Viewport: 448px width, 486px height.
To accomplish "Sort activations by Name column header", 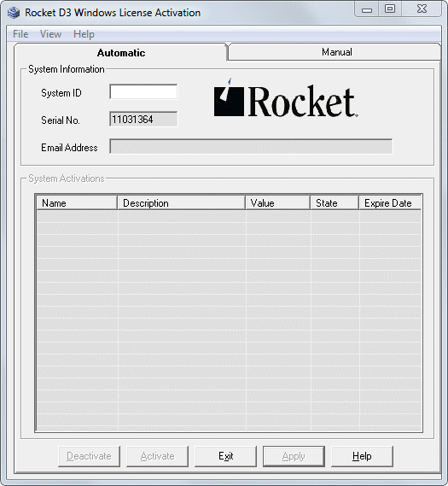I will pos(77,203).
